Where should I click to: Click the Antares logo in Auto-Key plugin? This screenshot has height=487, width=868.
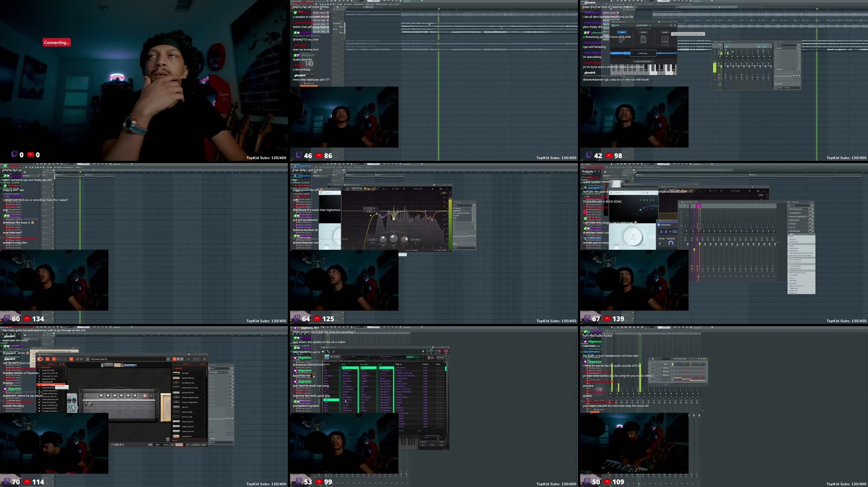[615, 25]
